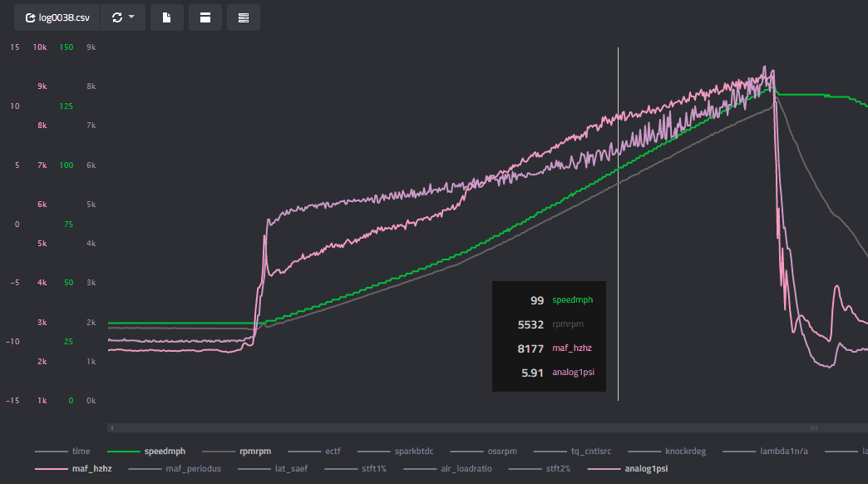
Task: Open the reload dropdown menu
Action: [x=123, y=17]
